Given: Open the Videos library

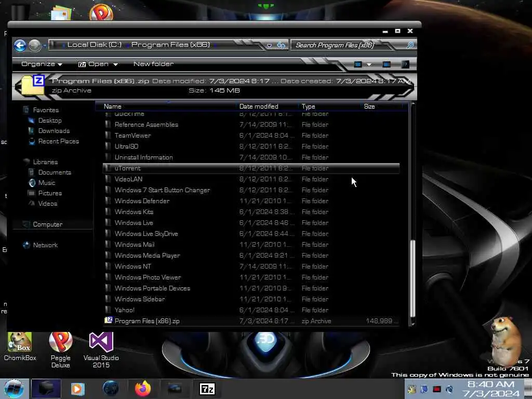Looking at the screenshot, I should [47, 204].
